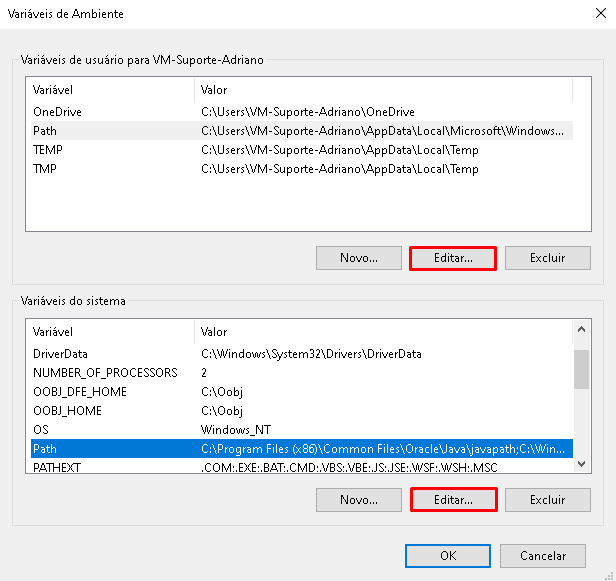This screenshot has height=581, width=616.
Task: Select the DriverData system variable
Action: click(302, 354)
